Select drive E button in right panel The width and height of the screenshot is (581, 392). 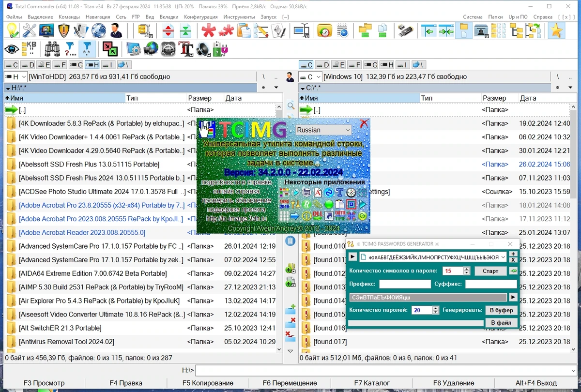coord(338,65)
